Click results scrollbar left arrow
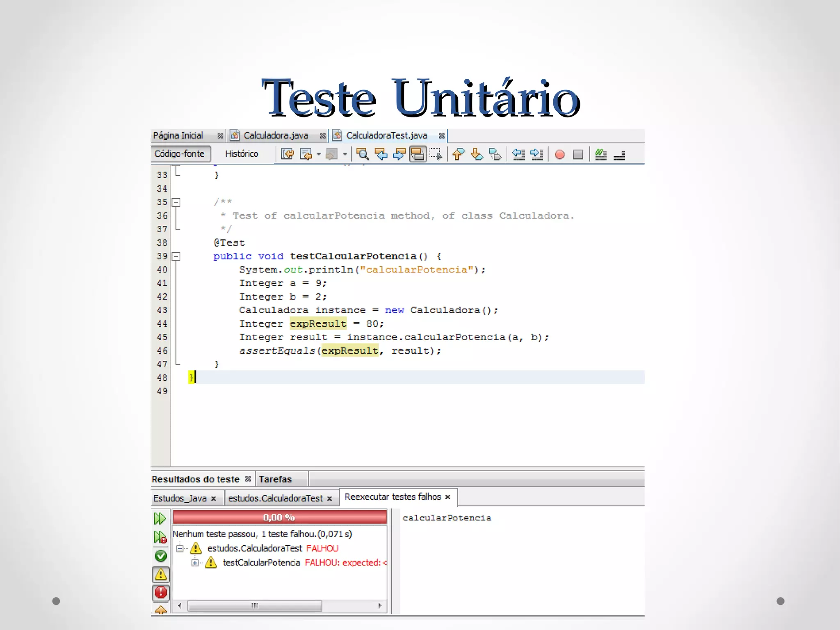 tap(180, 606)
